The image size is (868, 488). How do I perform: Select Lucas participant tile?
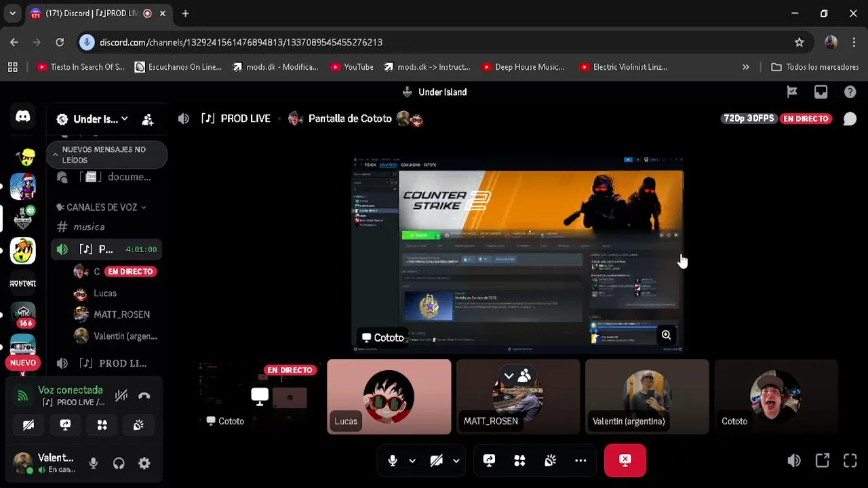coord(389,396)
